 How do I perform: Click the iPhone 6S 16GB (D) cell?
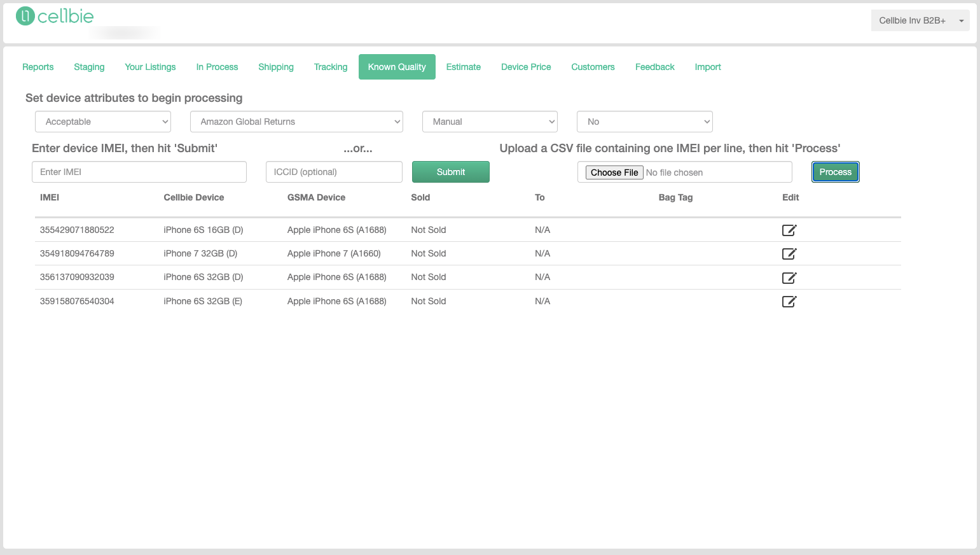204,230
